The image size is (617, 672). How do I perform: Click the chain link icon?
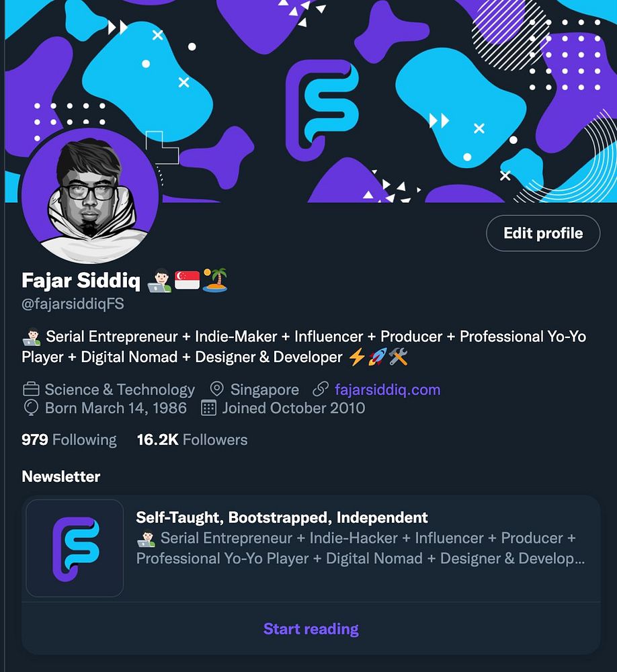coord(321,389)
